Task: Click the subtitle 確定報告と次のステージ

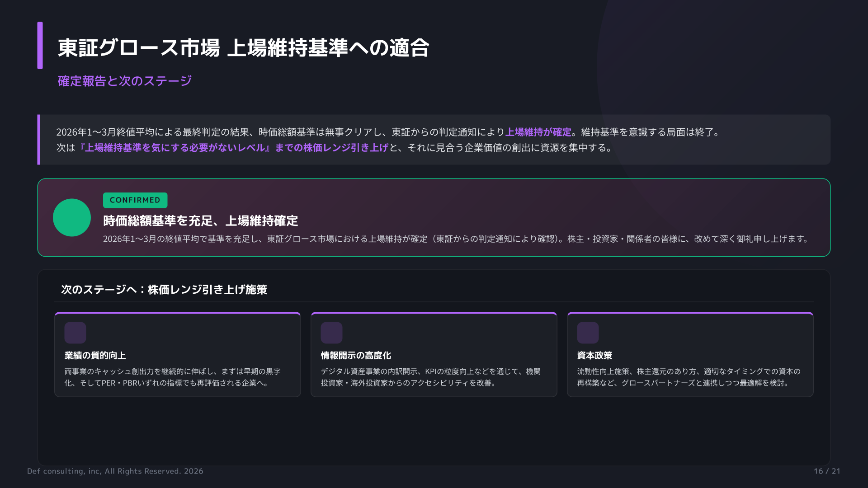Action: (x=125, y=81)
